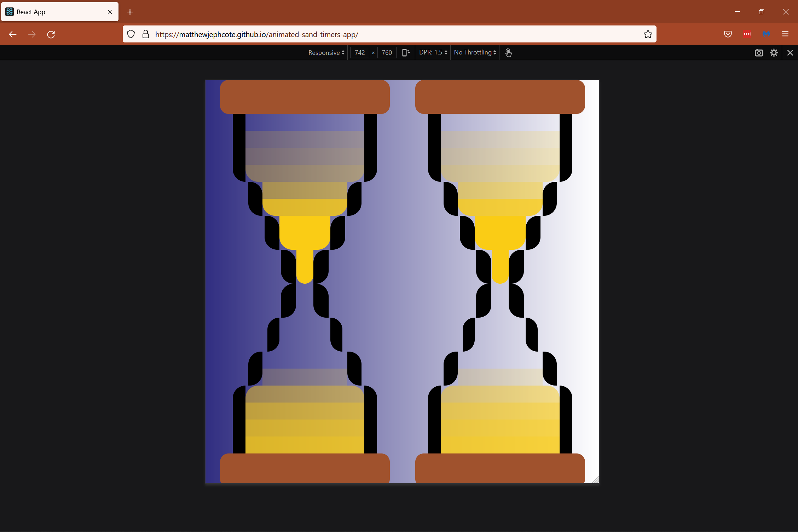798x532 pixels.
Task: Open the No Throttling dropdown
Action: (x=474, y=52)
